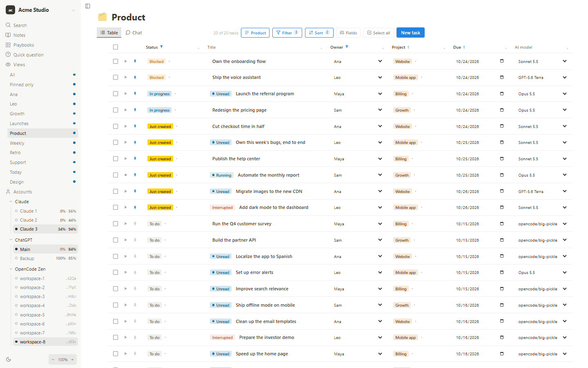This screenshot has width=588, height=368.
Task: Open the Pinned only view
Action: coord(42,85)
